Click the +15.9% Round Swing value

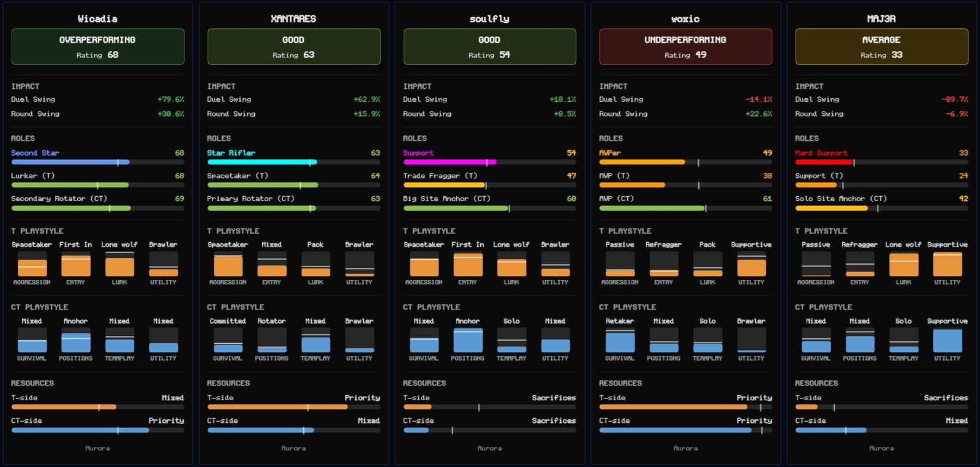tap(367, 114)
